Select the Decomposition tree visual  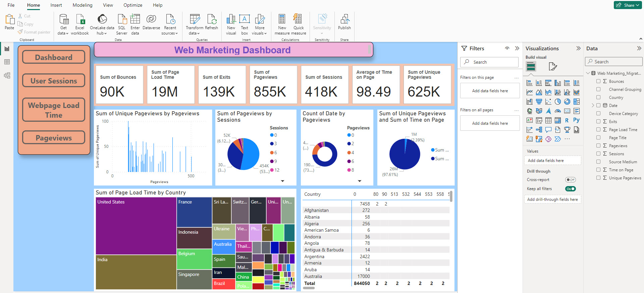tap(539, 130)
